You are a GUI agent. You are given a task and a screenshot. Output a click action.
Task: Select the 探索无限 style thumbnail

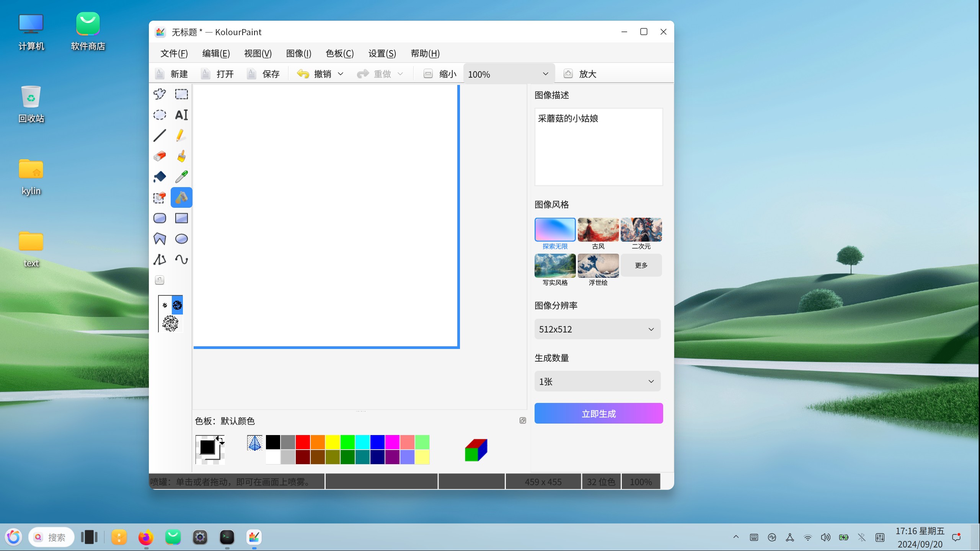(x=555, y=230)
